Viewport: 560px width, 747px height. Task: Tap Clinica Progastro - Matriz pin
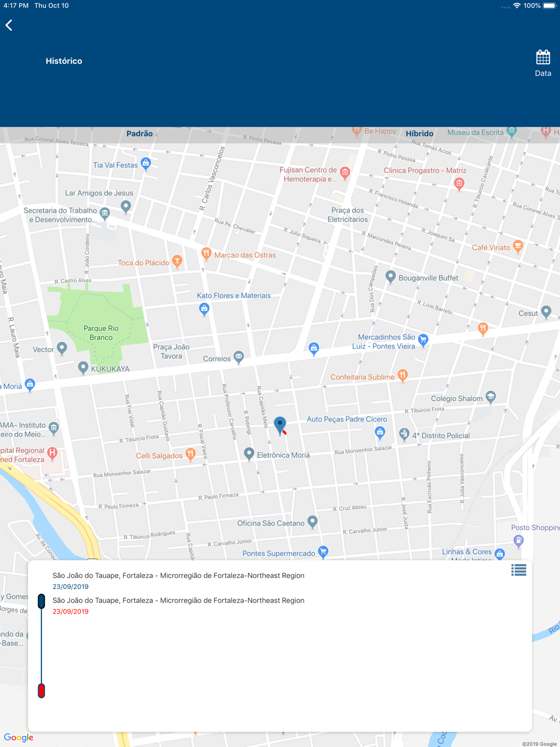click(x=459, y=184)
